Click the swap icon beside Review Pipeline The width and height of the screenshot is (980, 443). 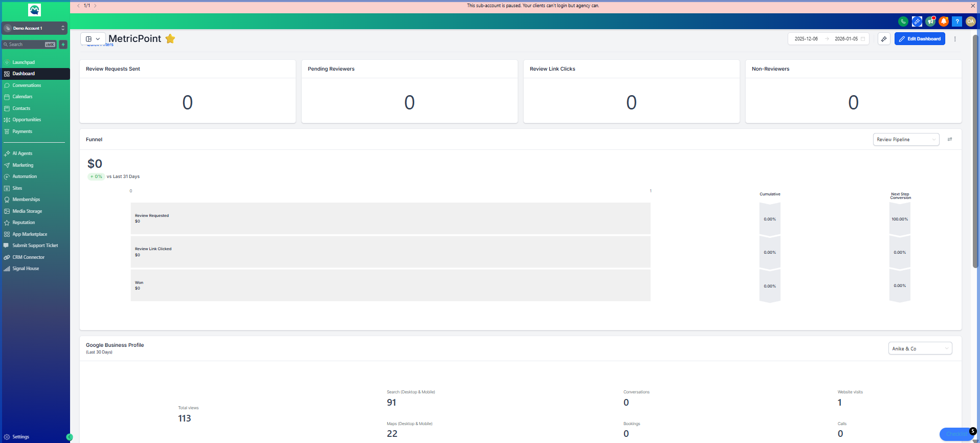[x=950, y=139]
